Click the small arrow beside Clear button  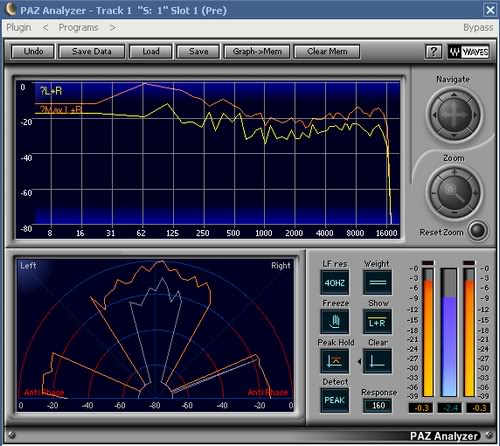point(359,361)
